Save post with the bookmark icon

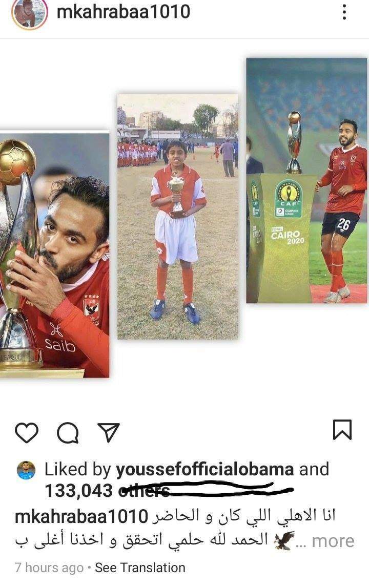coord(342,430)
